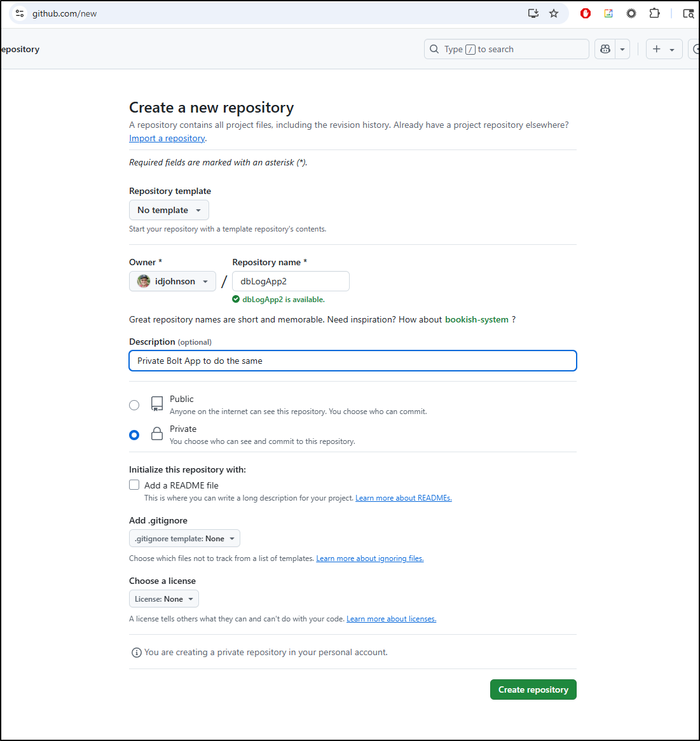Expand the idjohnson owner dropdown
The width and height of the screenshot is (700, 741).
172,281
